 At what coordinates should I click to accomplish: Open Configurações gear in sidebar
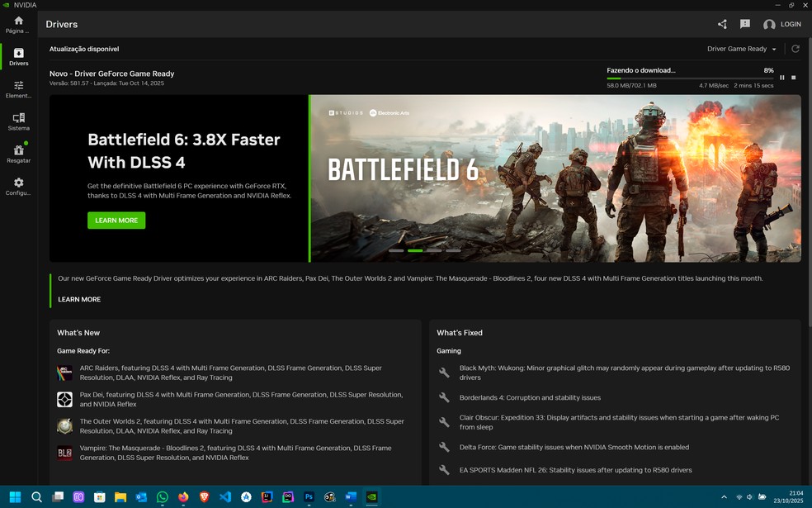[x=18, y=186]
